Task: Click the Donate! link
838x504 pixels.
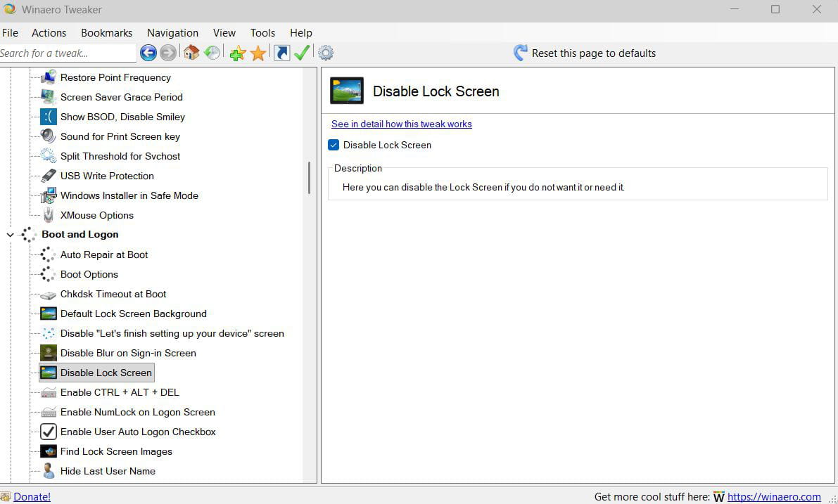Action: click(32, 496)
